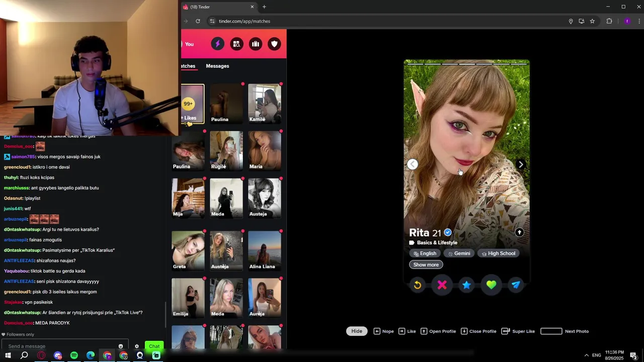Open Windows Start menu
The height and width of the screenshot is (362, 644).
pyautogui.click(x=8, y=355)
